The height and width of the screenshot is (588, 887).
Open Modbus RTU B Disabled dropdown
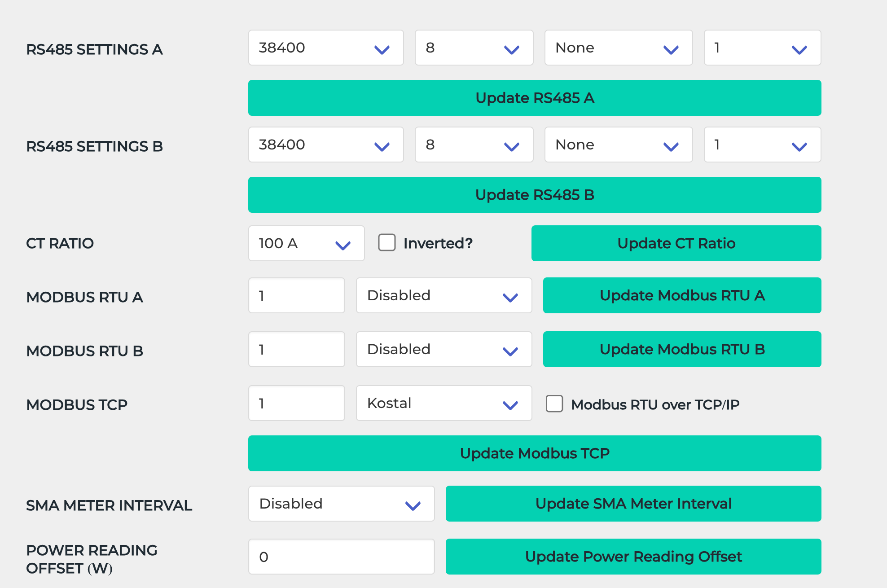tap(443, 350)
